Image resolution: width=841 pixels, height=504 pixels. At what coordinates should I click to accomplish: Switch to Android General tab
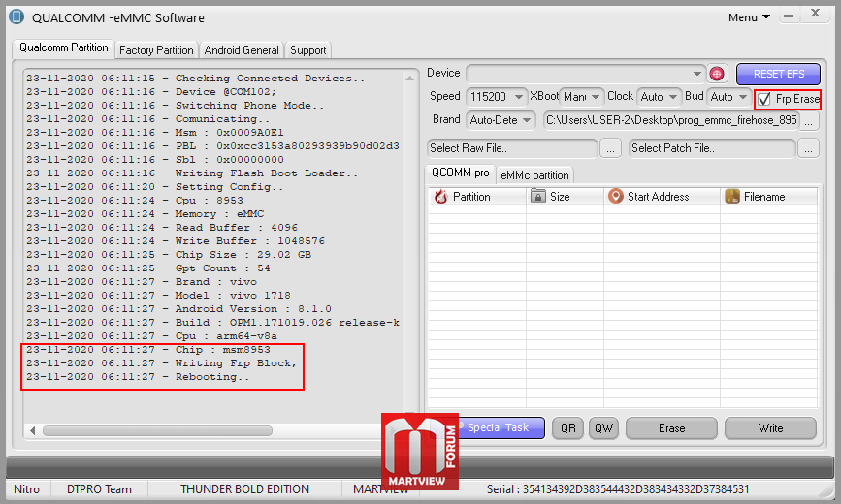click(x=242, y=50)
